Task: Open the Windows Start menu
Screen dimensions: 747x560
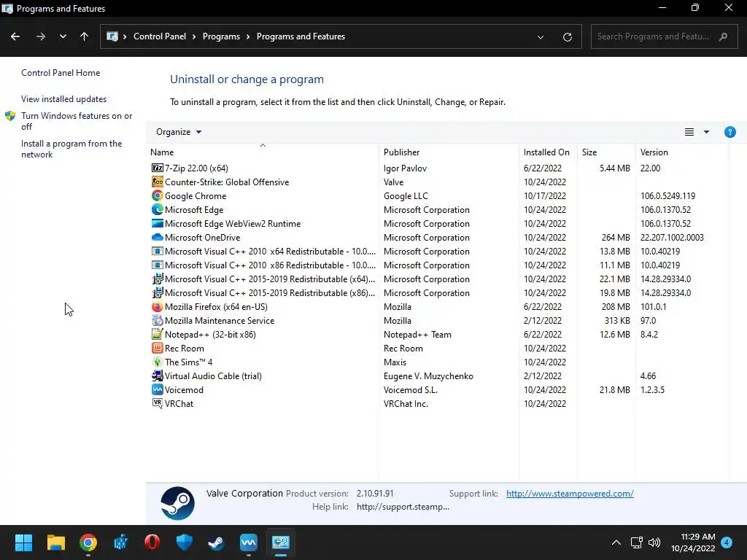Action: pyautogui.click(x=23, y=542)
